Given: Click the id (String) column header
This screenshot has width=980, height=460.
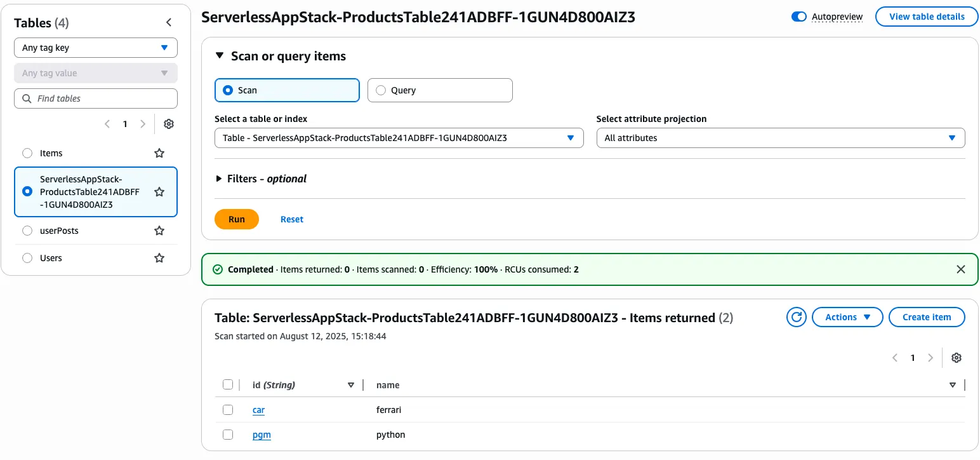Looking at the screenshot, I should click(274, 385).
